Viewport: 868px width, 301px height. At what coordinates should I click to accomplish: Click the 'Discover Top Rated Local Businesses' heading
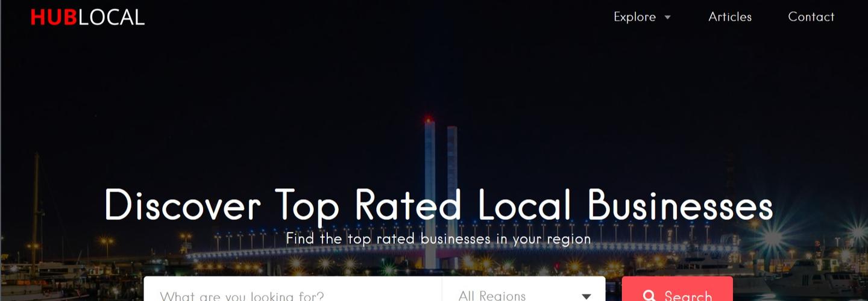[439, 205]
